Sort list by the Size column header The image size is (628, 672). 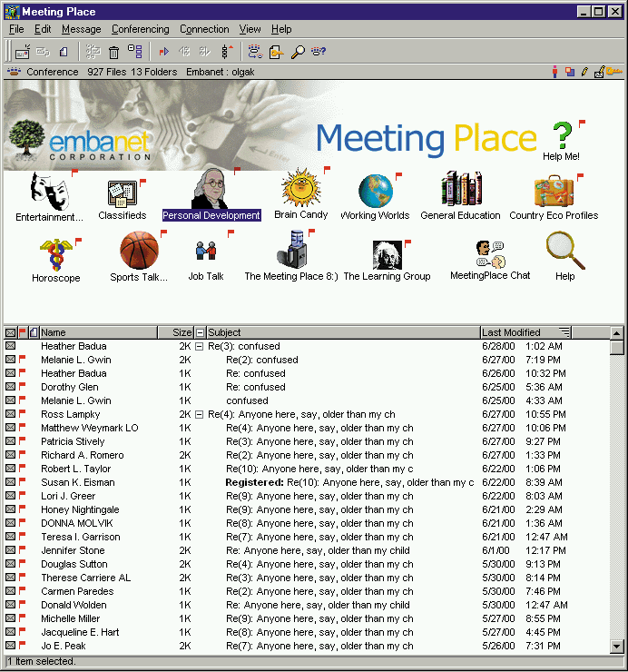tap(176, 332)
